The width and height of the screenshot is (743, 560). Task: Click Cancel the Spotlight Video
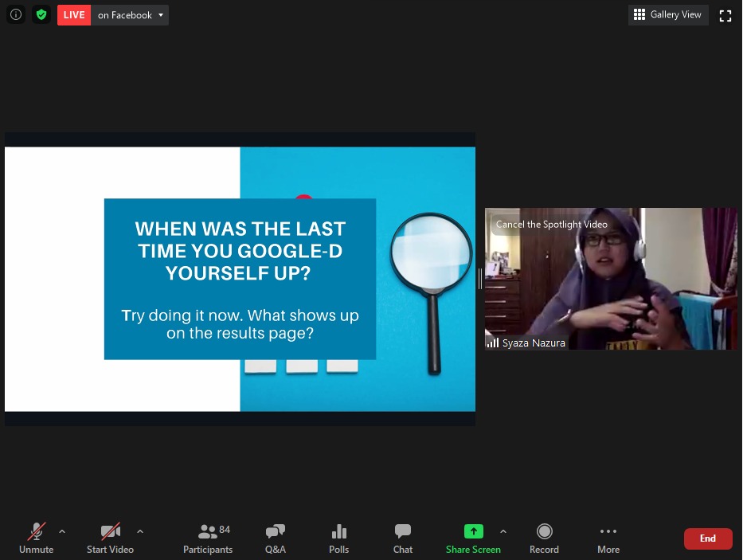(552, 225)
